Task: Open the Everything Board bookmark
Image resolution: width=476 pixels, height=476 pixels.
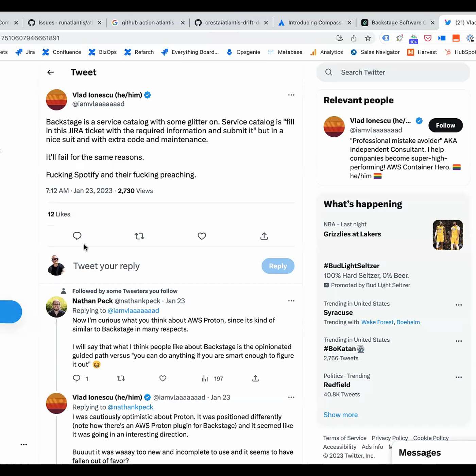Action: 190,52
